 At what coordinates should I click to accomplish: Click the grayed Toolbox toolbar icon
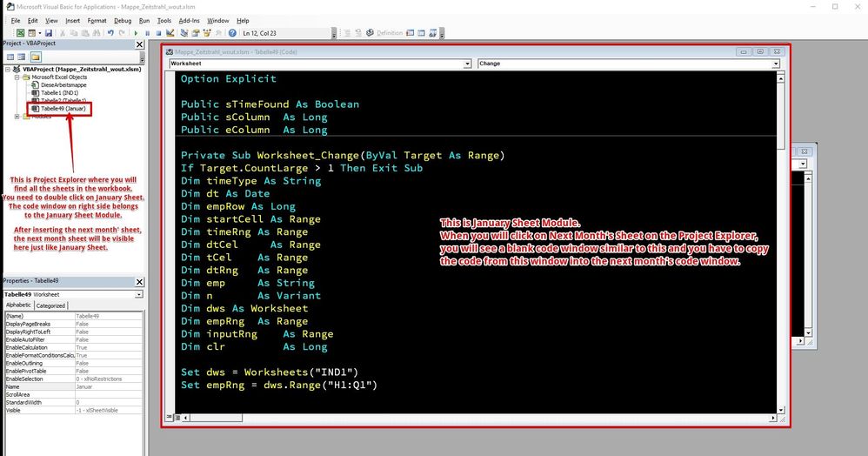coord(218,33)
